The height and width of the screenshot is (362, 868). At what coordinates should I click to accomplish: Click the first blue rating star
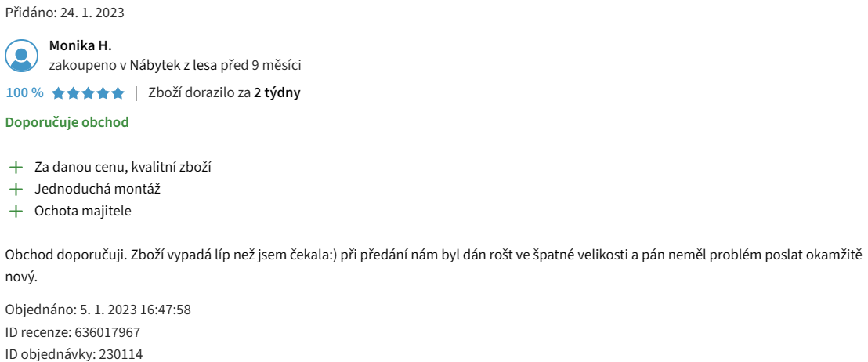pos(58,93)
